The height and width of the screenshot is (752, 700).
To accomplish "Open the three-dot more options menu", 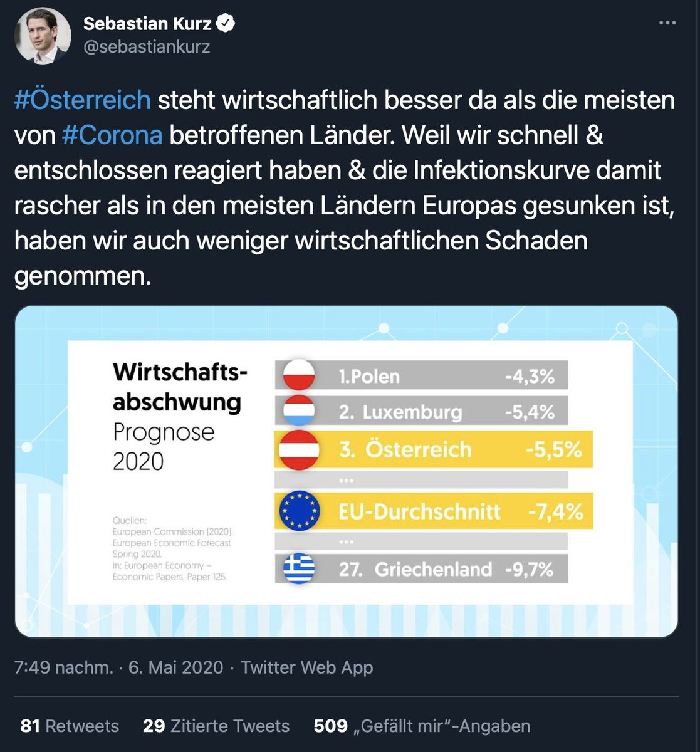I will 668,23.
